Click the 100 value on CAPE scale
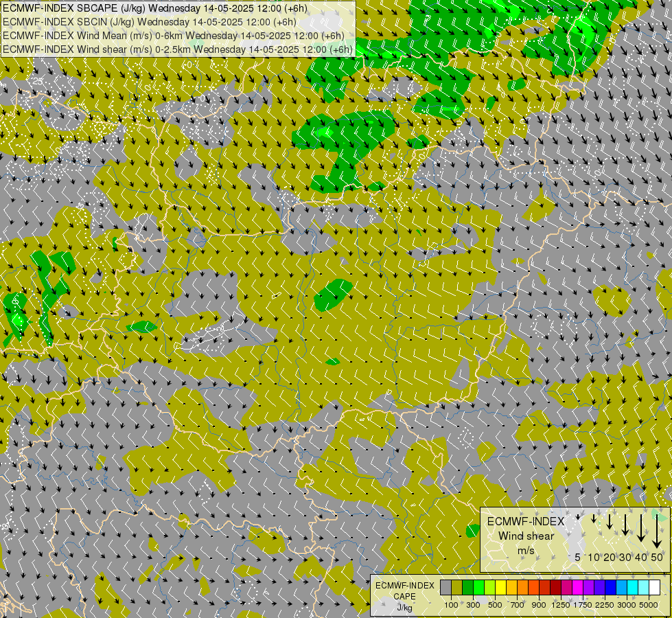 point(451,605)
